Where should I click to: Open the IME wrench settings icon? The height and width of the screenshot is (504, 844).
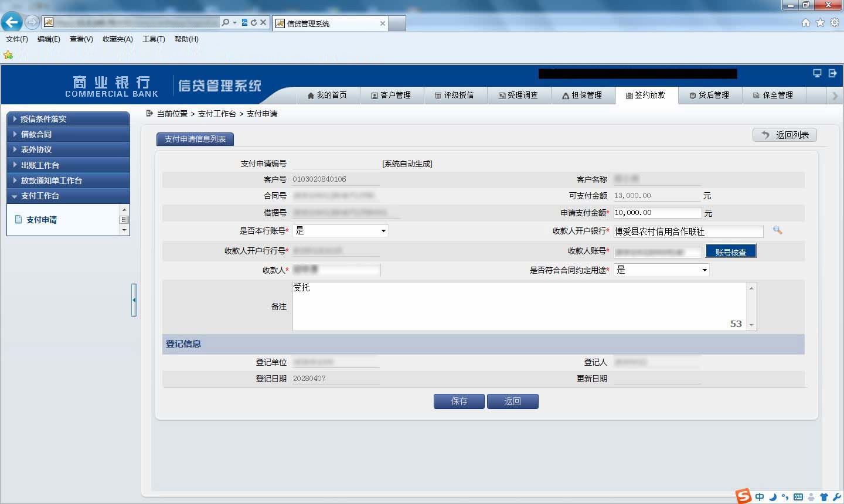[x=836, y=497]
